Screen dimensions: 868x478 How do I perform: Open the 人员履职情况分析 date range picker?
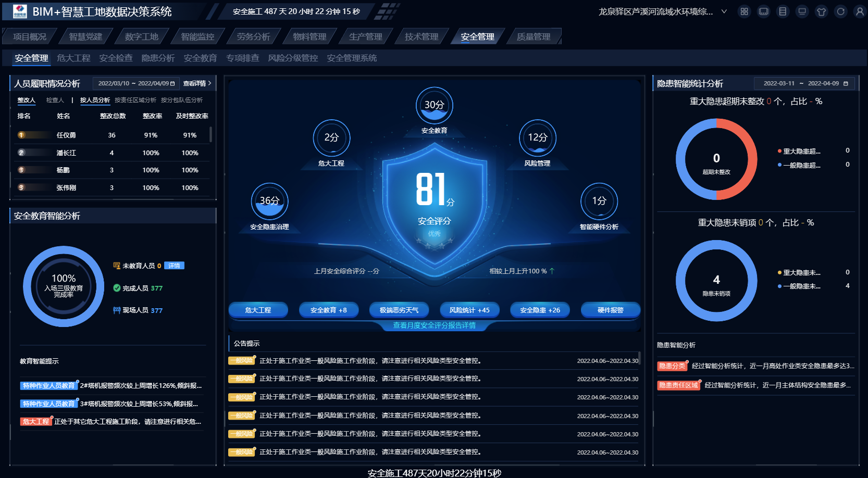click(x=136, y=83)
